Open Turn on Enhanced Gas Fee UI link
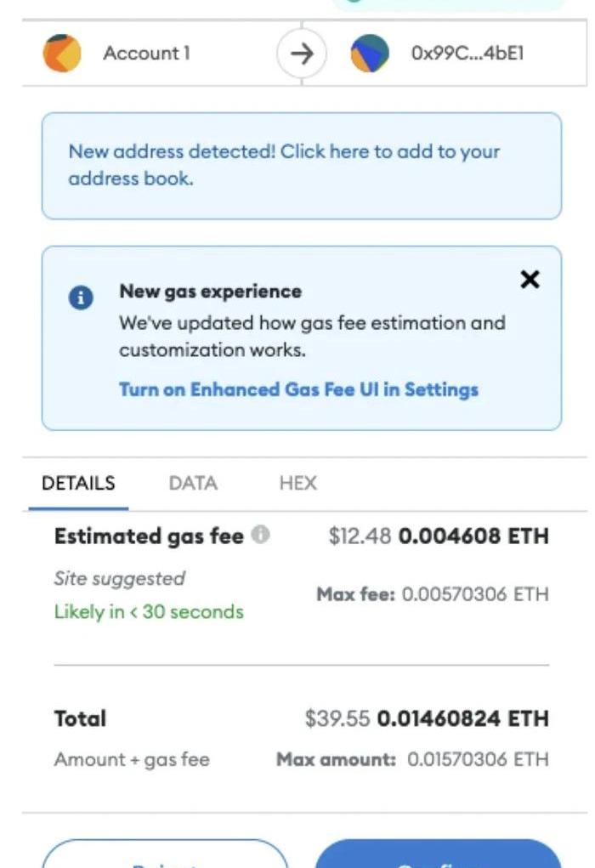Image resolution: width=595 pixels, height=868 pixels. pyautogui.click(x=298, y=389)
